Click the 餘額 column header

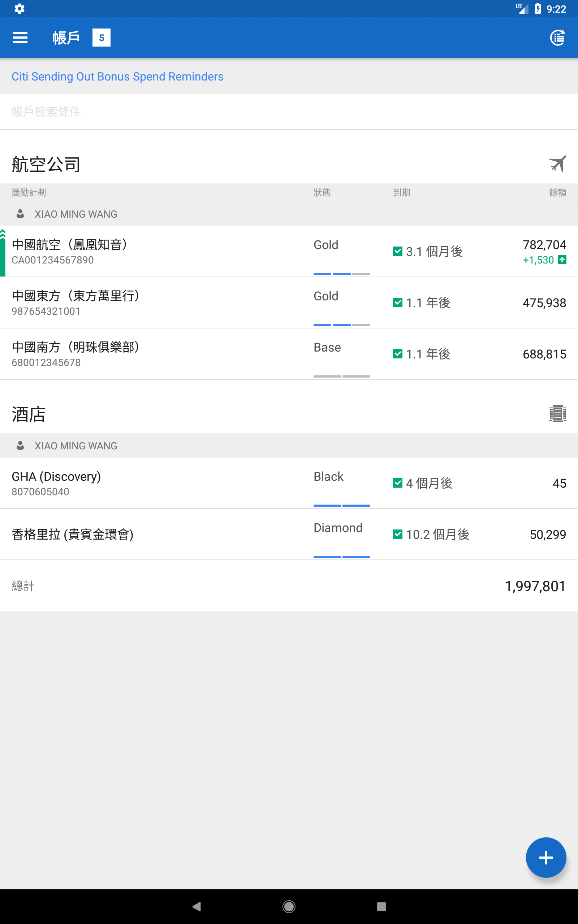click(557, 192)
